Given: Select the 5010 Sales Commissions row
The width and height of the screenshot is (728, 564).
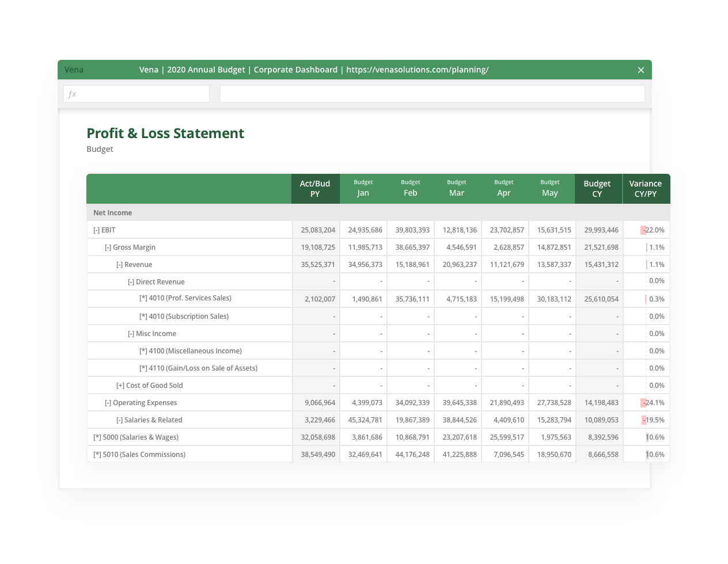Looking at the screenshot, I should point(141,454).
